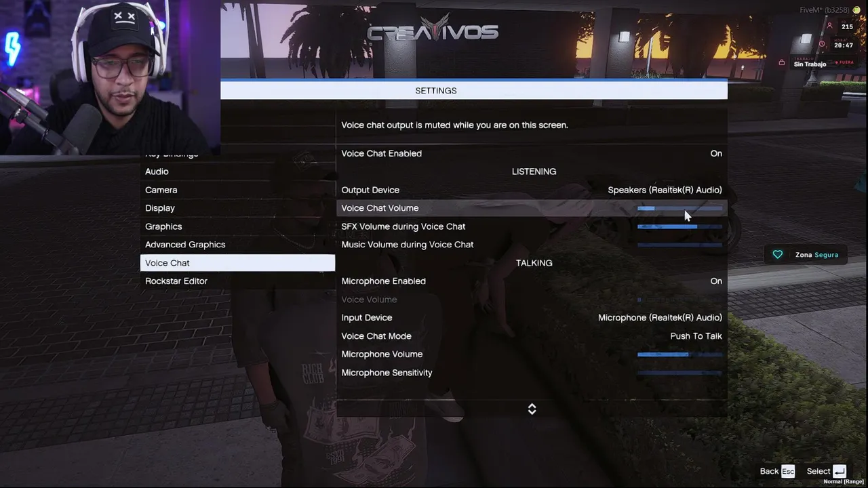Click the up/down scroll arrows indicator
868x488 pixels.
tap(532, 409)
